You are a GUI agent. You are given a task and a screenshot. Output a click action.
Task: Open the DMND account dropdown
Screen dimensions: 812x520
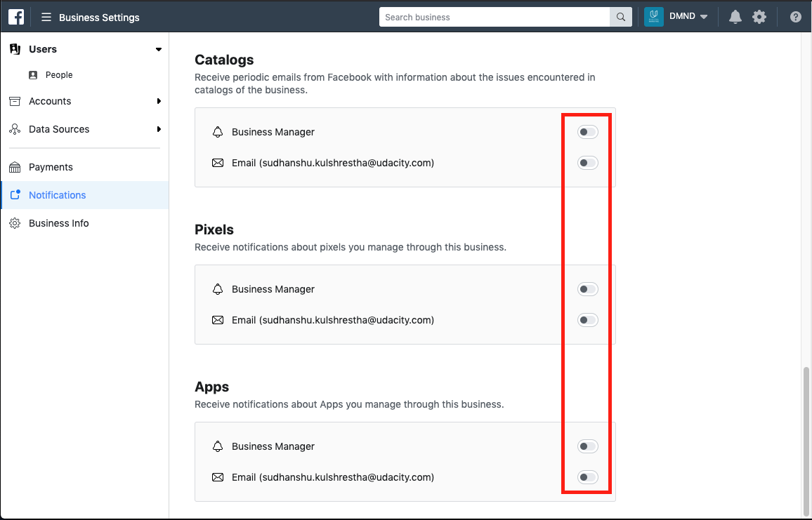pos(686,16)
